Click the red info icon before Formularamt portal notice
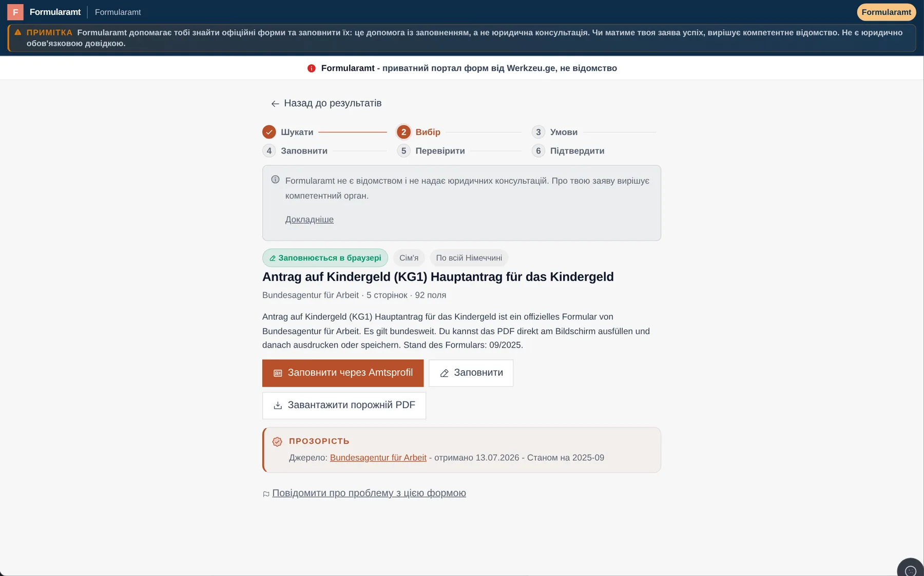Screen dimensions: 924x576 [311, 68]
